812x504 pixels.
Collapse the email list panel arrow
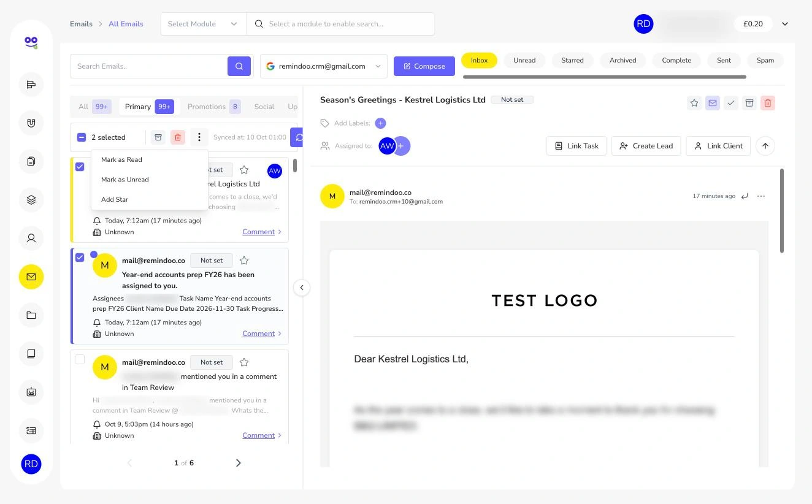tap(302, 288)
